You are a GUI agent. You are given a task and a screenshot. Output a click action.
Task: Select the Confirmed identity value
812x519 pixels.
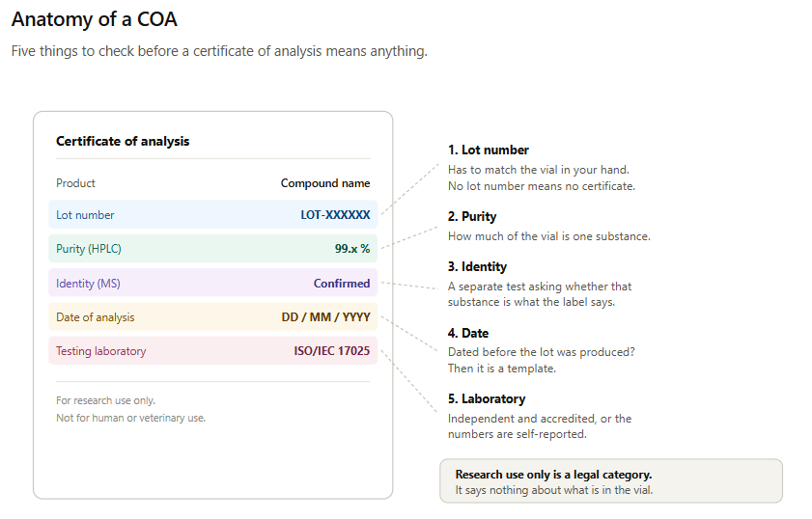[342, 284]
